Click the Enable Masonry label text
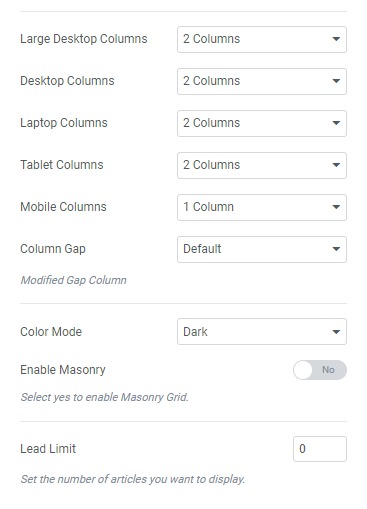This screenshot has height=509, width=367. [x=63, y=370]
